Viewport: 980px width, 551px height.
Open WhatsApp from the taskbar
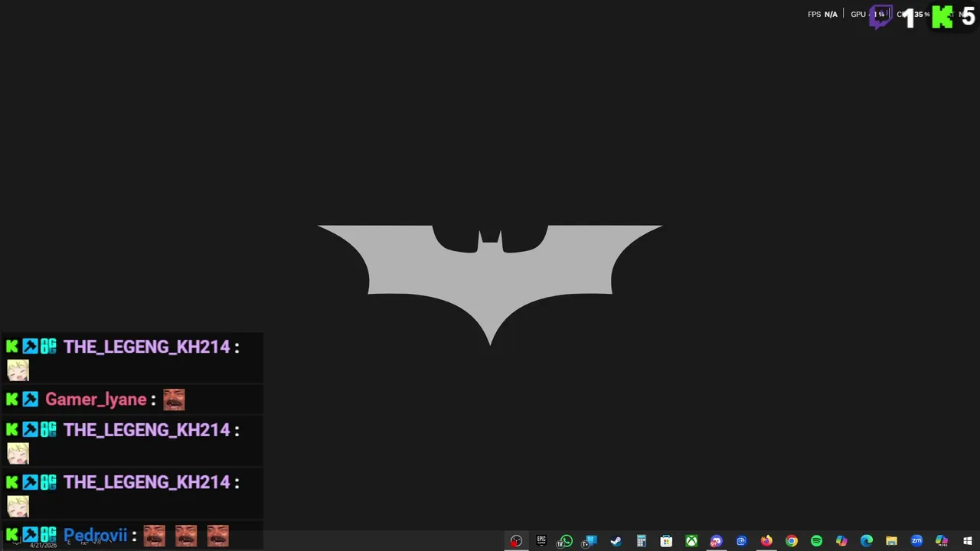[x=566, y=541]
